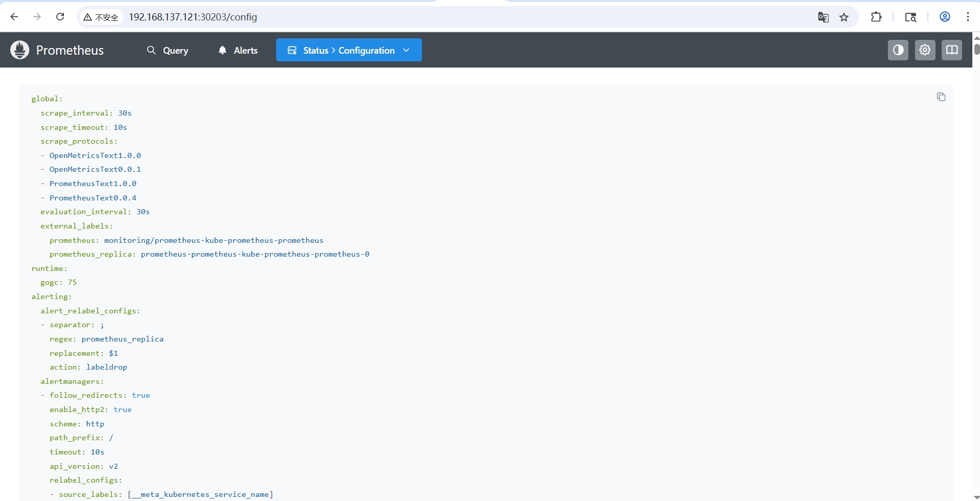The height and width of the screenshot is (501, 980).
Task: Copy configuration to clipboard icon
Action: tap(941, 97)
